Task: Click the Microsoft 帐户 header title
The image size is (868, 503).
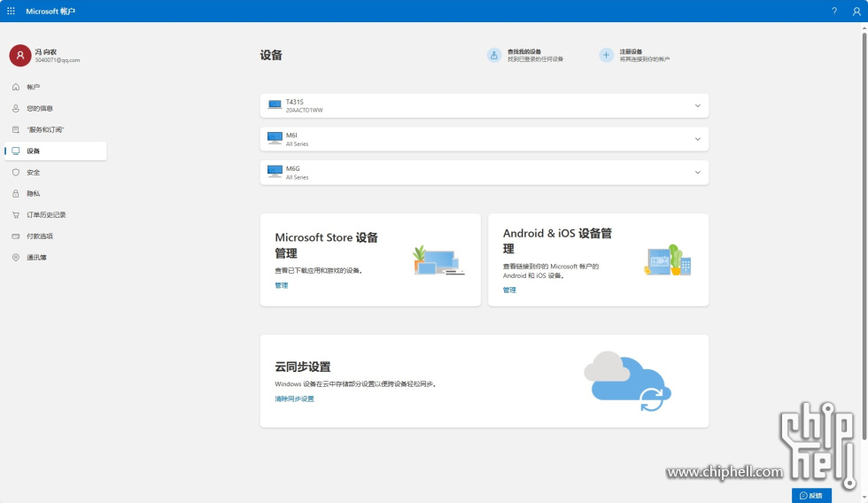Action: (50, 11)
